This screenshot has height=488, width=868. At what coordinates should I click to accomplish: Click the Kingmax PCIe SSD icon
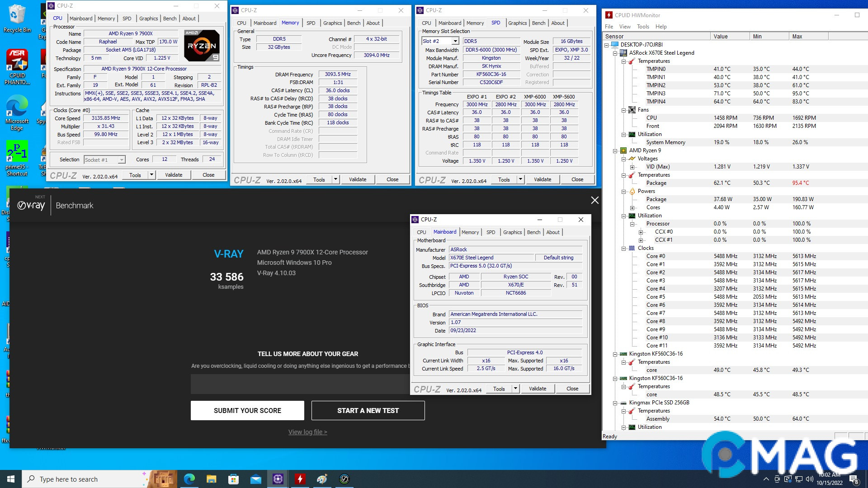click(x=623, y=402)
